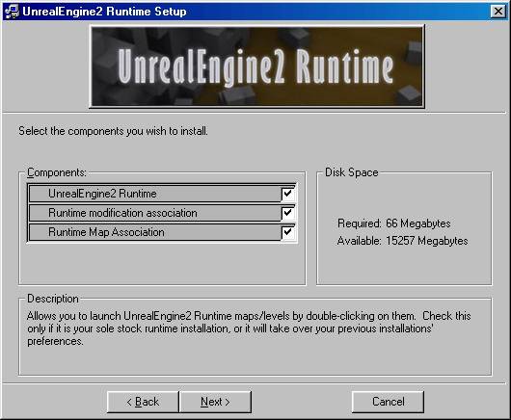Disable the Runtime Map Association checkbox

[x=287, y=232]
